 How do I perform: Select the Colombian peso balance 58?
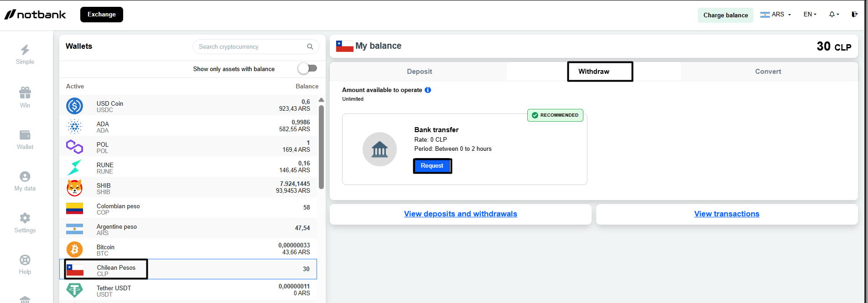(x=307, y=207)
